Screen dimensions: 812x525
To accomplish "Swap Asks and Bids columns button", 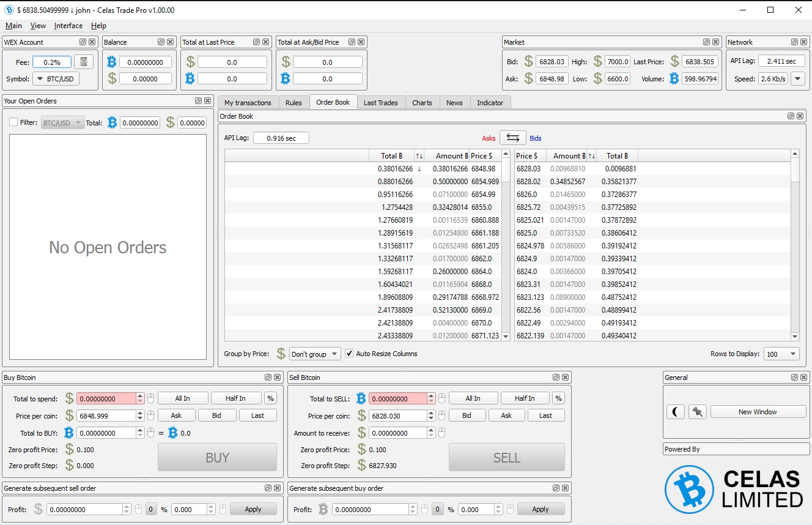I will pos(512,138).
